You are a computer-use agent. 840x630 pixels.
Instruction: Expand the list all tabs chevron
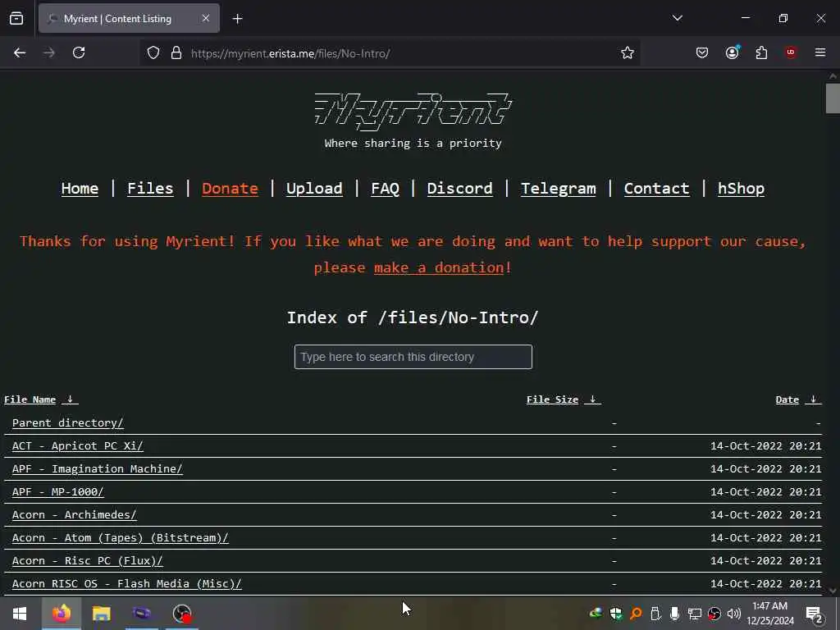click(x=677, y=18)
